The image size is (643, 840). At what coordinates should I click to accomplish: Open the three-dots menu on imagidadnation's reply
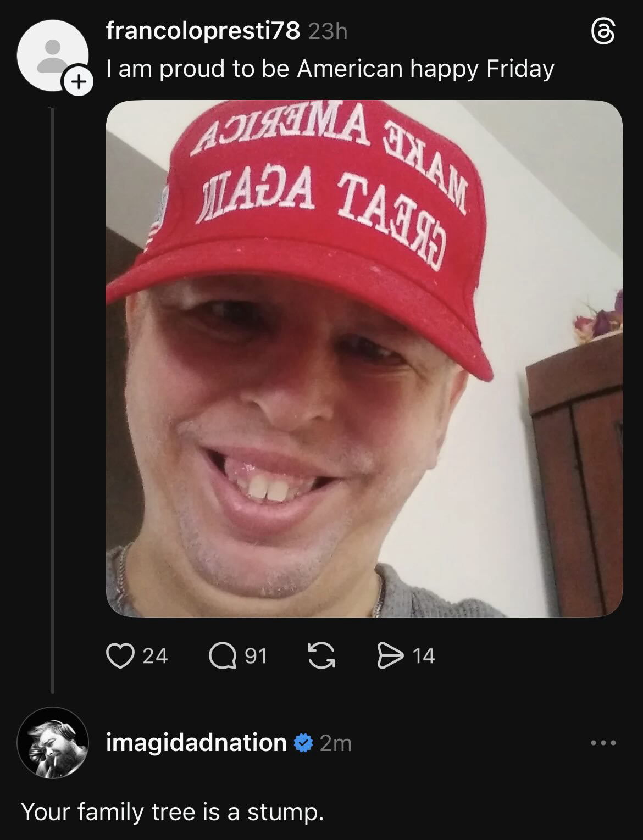tap(603, 743)
